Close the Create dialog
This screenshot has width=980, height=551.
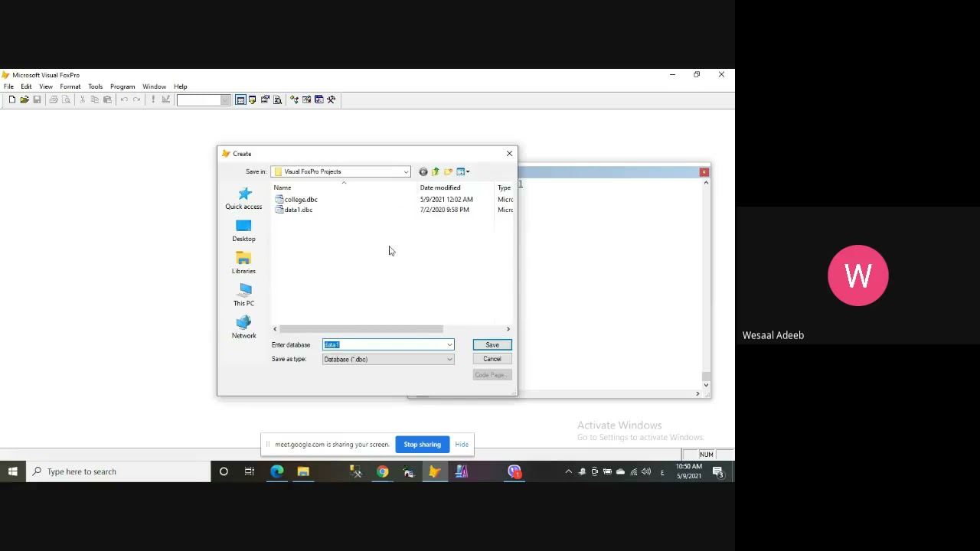509,154
